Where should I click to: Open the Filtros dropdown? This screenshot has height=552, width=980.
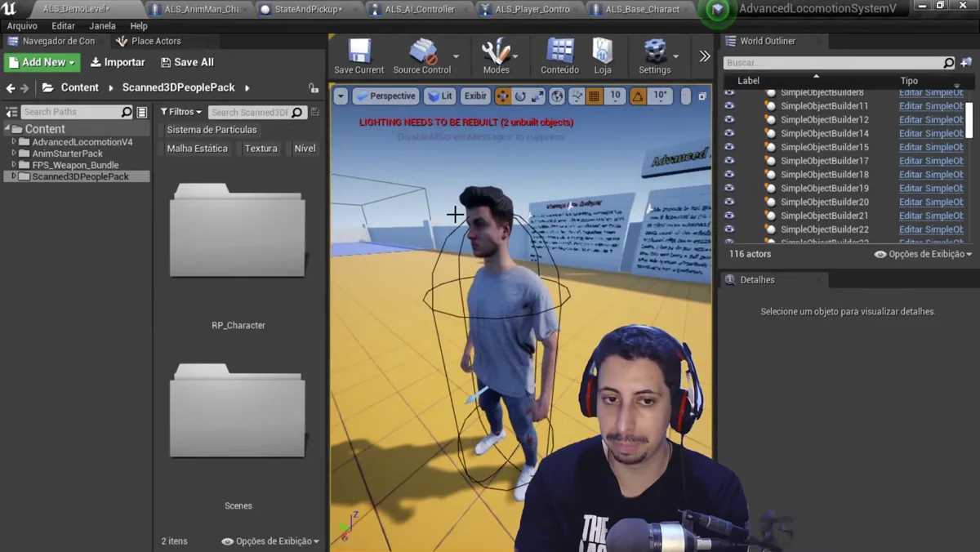(181, 112)
